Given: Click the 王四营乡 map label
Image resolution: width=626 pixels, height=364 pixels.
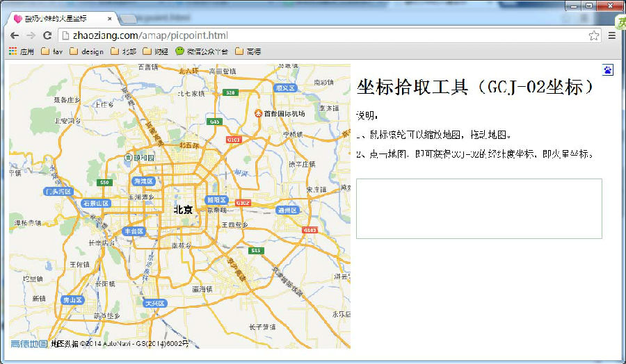Looking at the screenshot, I should (235, 225).
